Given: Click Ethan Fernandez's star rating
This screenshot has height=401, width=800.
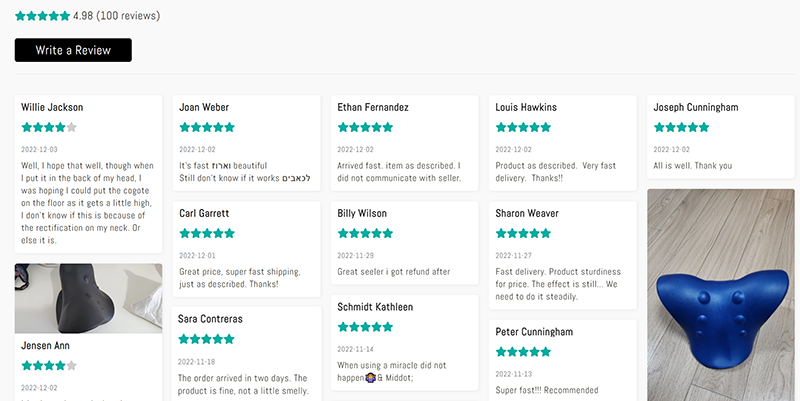Looking at the screenshot, I should 365,127.
